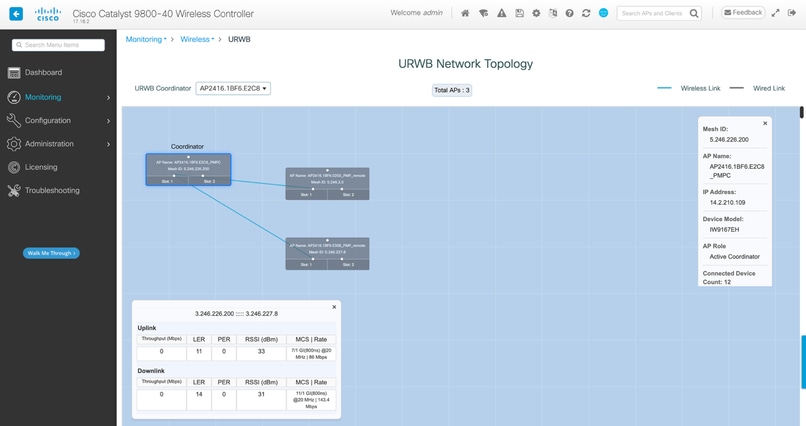Click Slot 1 of the 5.246.227.8 node

[x=306, y=265]
